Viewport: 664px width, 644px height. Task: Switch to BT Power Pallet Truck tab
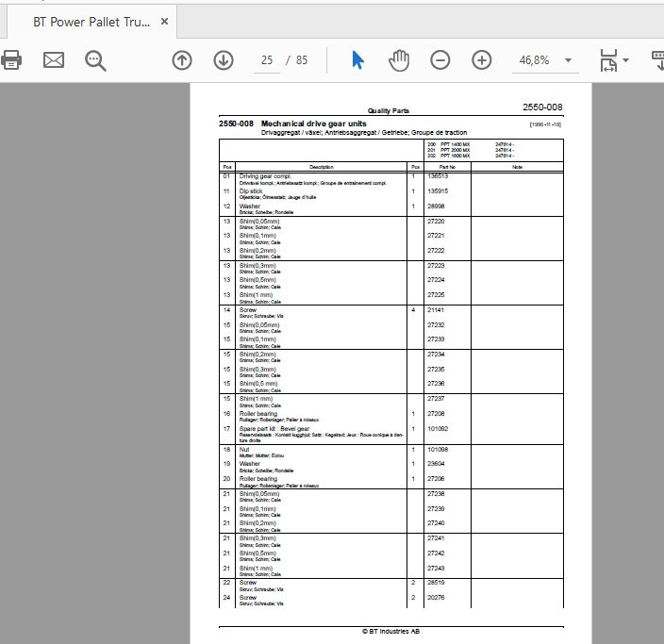91,22
